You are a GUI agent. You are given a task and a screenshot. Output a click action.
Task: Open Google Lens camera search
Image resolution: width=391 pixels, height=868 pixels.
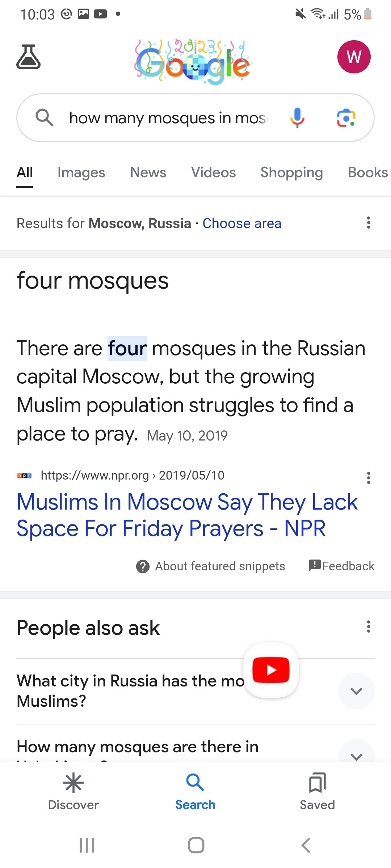346,118
